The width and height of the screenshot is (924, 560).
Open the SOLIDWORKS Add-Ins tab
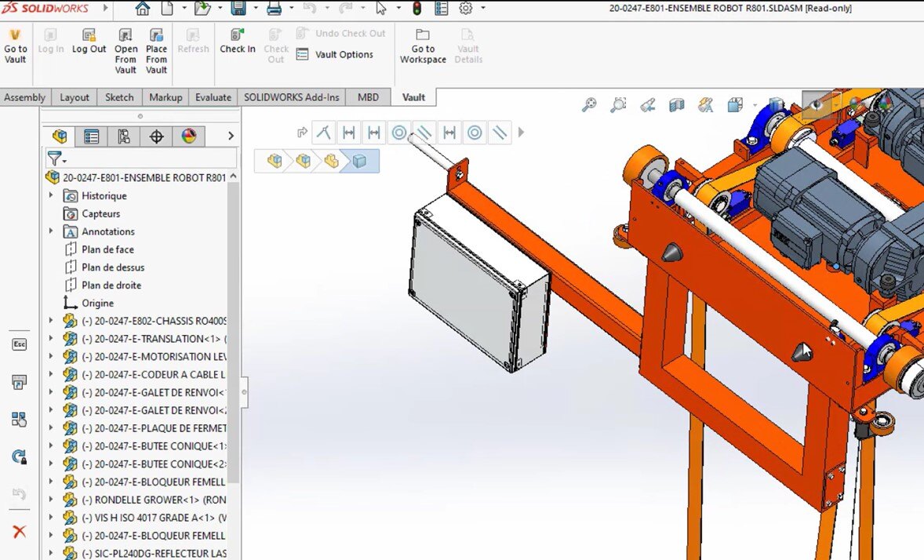(292, 97)
